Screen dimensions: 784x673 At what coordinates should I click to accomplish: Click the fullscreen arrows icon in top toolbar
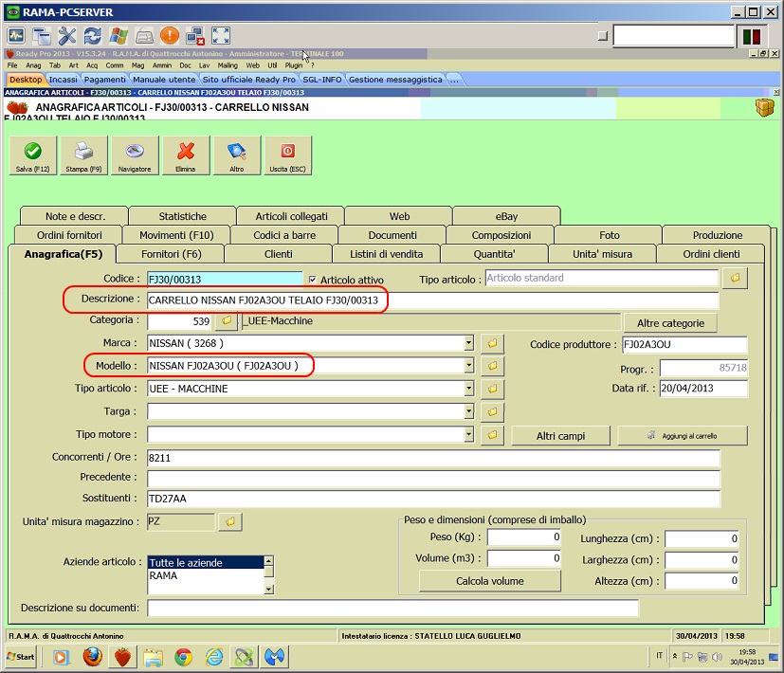click(x=221, y=36)
